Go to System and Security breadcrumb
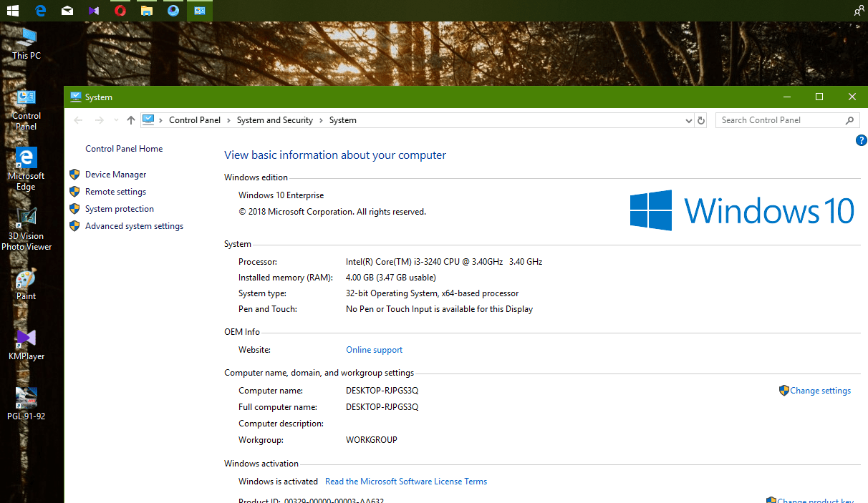Image resolution: width=868 pixels, height=503 pixels. pyautogui.click(x=275, y=120)
